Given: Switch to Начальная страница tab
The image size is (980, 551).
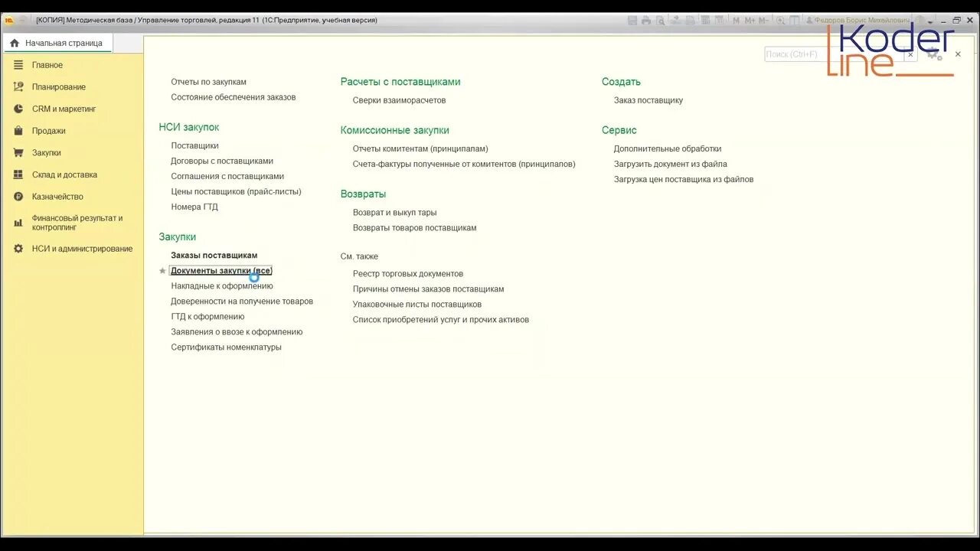Looking at the screenshot, I should (59, 43).
